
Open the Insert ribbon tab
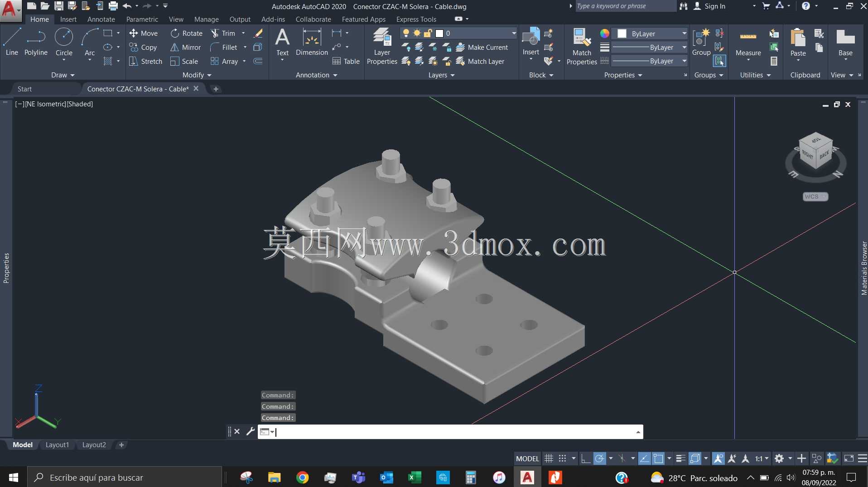click(x=68, y=19)
